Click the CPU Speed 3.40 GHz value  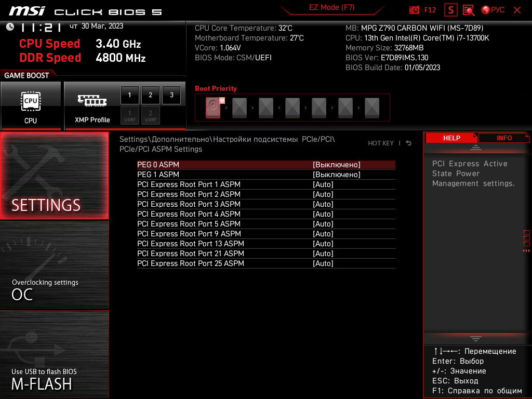(x=118, y=44)
